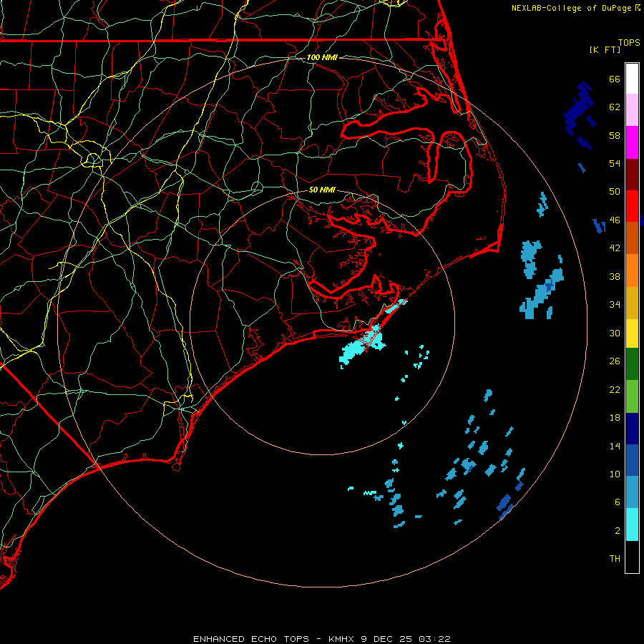Click the bright red 50 kft legend swatch
This screenshot has width=644, height=644.
632,206
